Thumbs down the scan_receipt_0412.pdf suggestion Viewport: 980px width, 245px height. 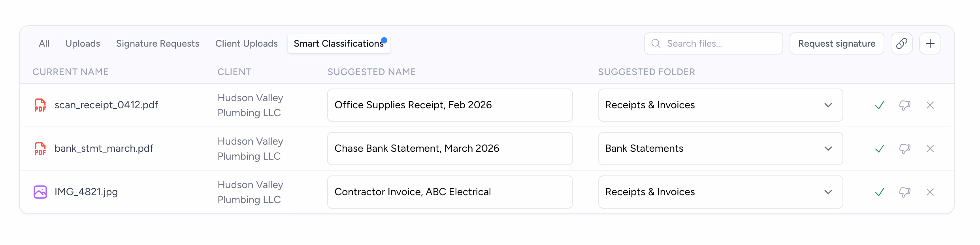pyautogui.click(x=905, y=105)
